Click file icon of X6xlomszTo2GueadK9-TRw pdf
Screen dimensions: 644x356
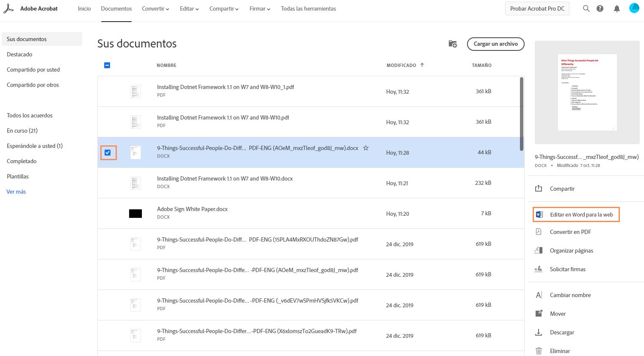click(x=135, y=336)
